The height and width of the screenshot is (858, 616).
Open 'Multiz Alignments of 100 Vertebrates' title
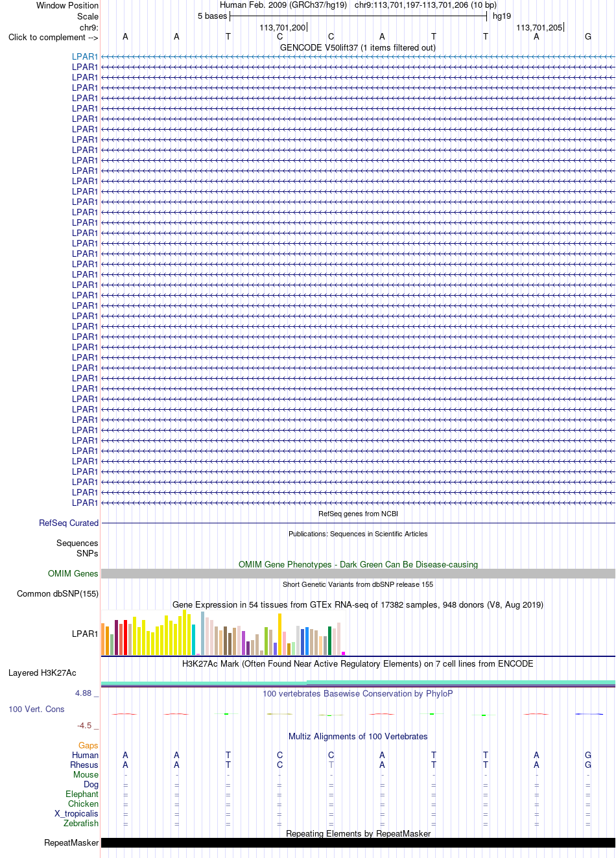pos(358,736)
